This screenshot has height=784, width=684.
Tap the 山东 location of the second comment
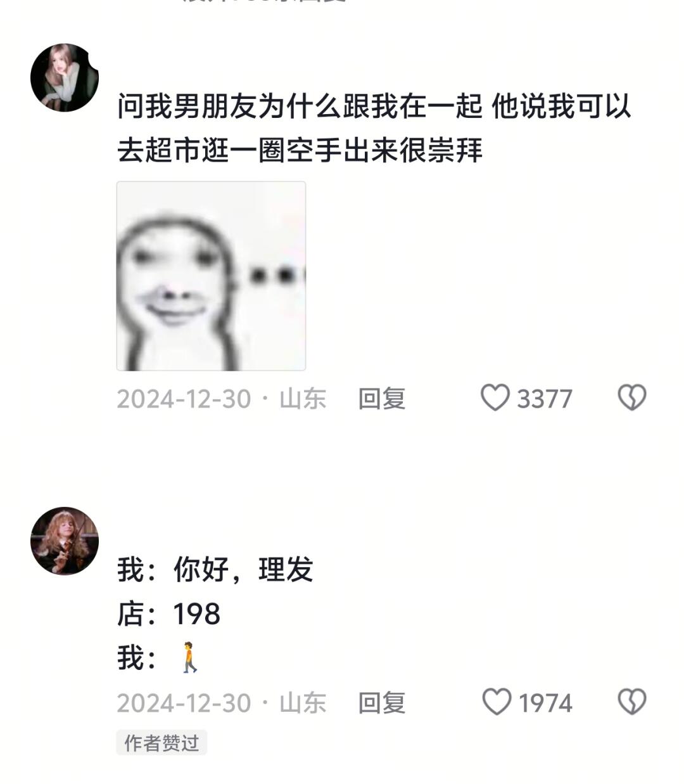point(303,703)
